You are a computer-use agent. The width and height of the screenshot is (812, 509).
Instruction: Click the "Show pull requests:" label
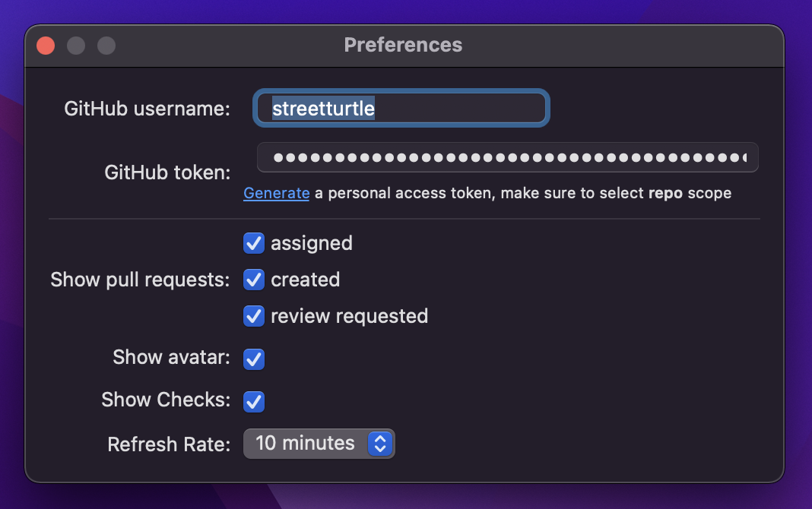point(140,280)
